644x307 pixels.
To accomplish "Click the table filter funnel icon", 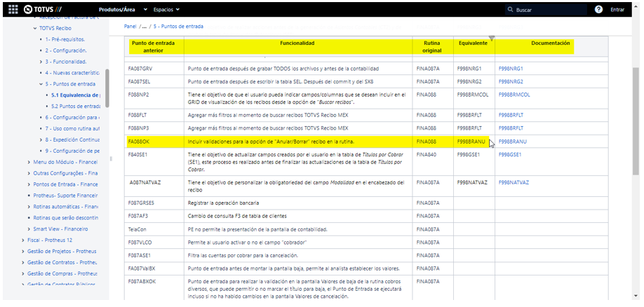I will pos(492,39).
